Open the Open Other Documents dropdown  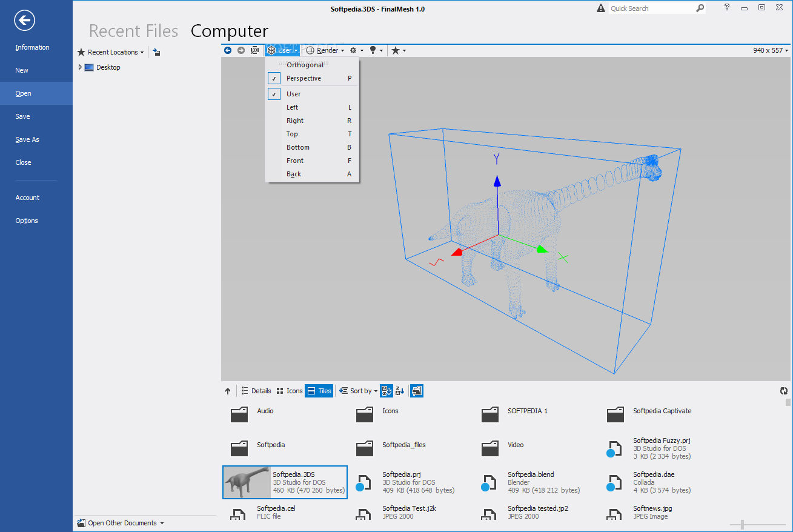[x=121, y=523]
